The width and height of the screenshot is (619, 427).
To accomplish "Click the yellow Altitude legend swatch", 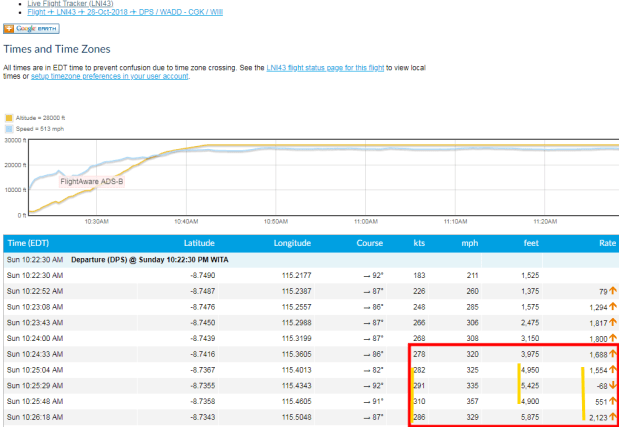I will coord(9,117).
